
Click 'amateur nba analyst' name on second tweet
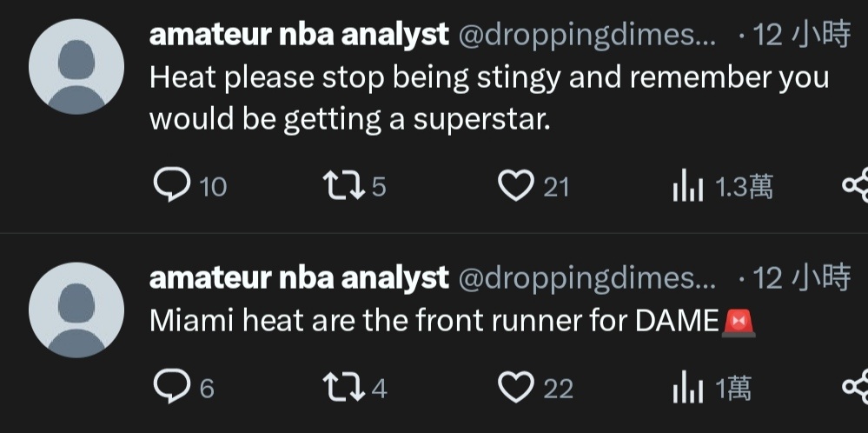(299, 278)
